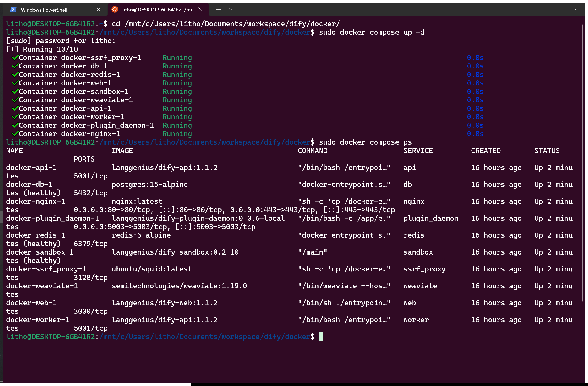This screenshot has width=588, height=386.
Task: Open a new terminal tab with the plus icon
Action: (218, 9)
